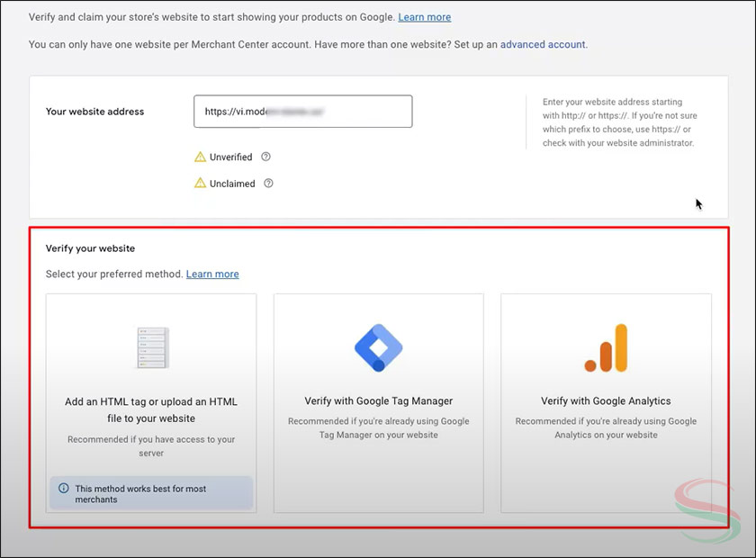Open the advanced account link
Viewport: 756px width, 558px height.
click(x=543, y=44)
